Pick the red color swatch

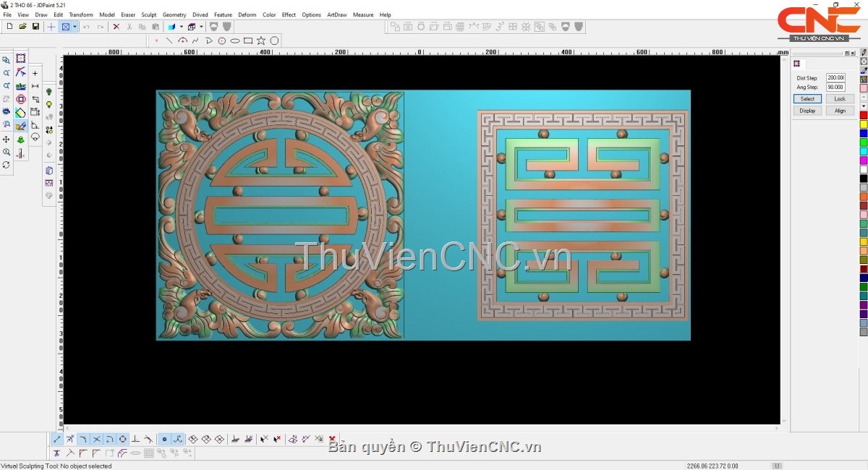tap(863, 116)
